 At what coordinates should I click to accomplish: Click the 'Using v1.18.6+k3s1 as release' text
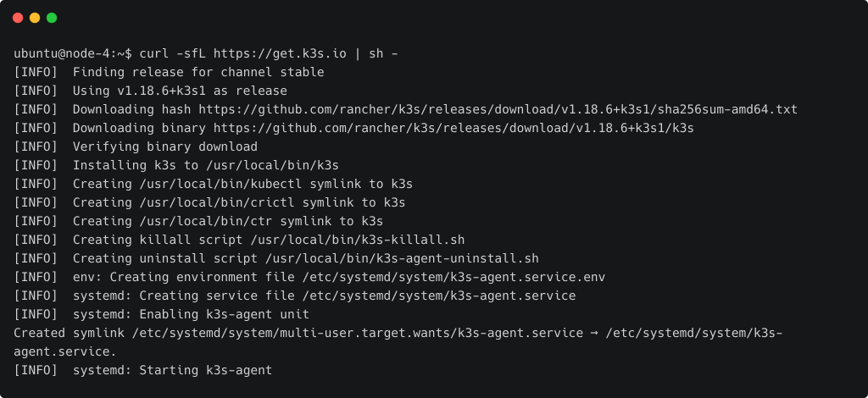click(x=180, y=91)
